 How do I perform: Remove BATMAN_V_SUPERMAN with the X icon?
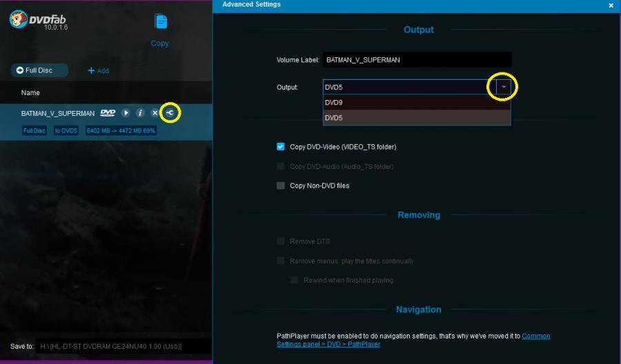click(x=155, y=113)
